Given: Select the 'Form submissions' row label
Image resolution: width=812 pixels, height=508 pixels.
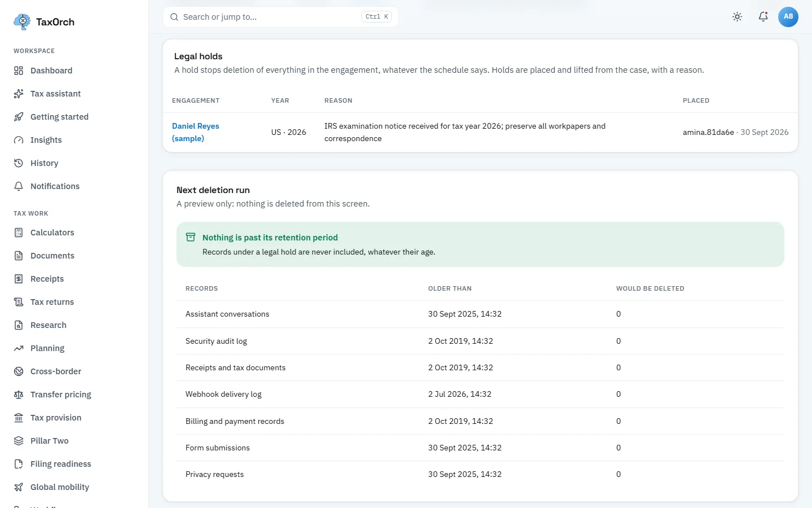Looking at the screenshot, I should tap(218, 448).
